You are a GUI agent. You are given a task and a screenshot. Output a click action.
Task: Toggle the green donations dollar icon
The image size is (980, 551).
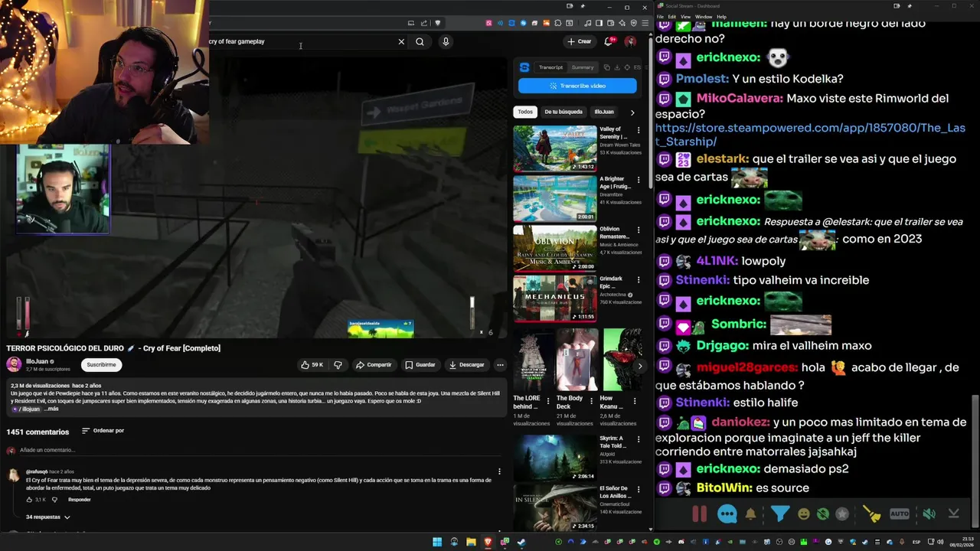823,514
